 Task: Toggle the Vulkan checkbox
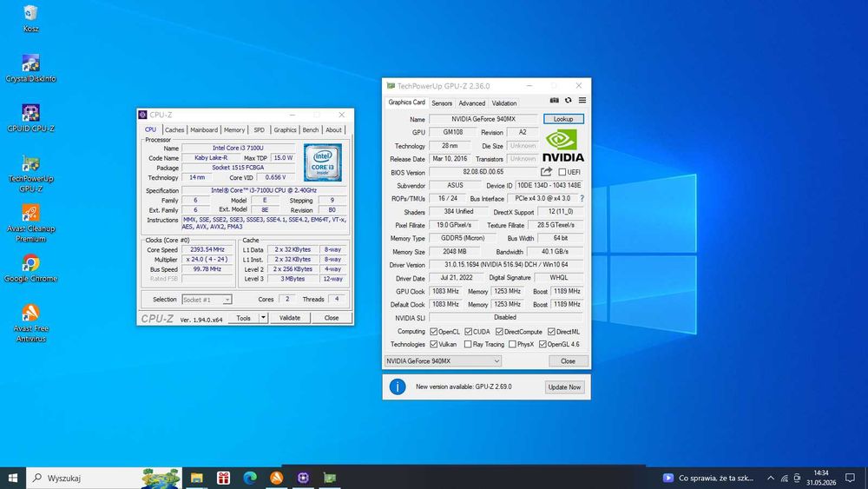click(x=433, y=345)
